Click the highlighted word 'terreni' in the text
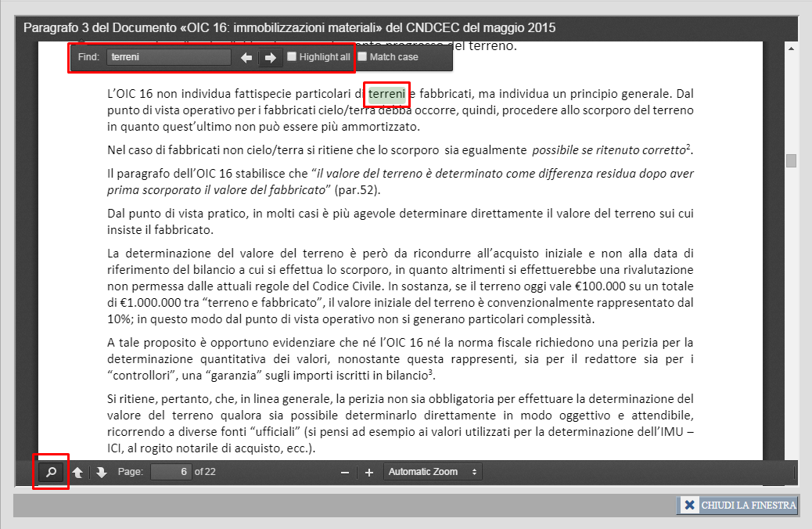The image size is (812, 529). pos(386,94)
